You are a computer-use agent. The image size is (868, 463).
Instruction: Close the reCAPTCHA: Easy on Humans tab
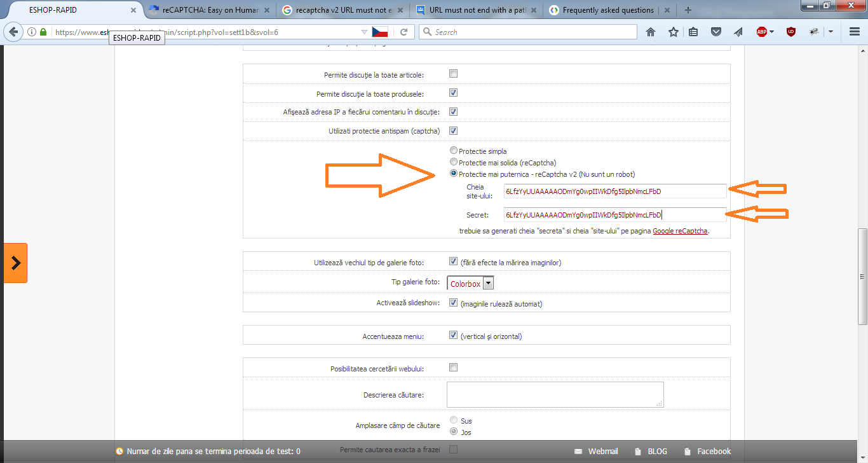[266, 10]
